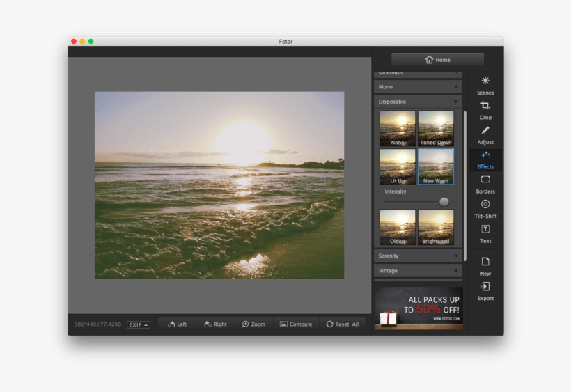Apply the Brightened effect

[x=435, y=227]
